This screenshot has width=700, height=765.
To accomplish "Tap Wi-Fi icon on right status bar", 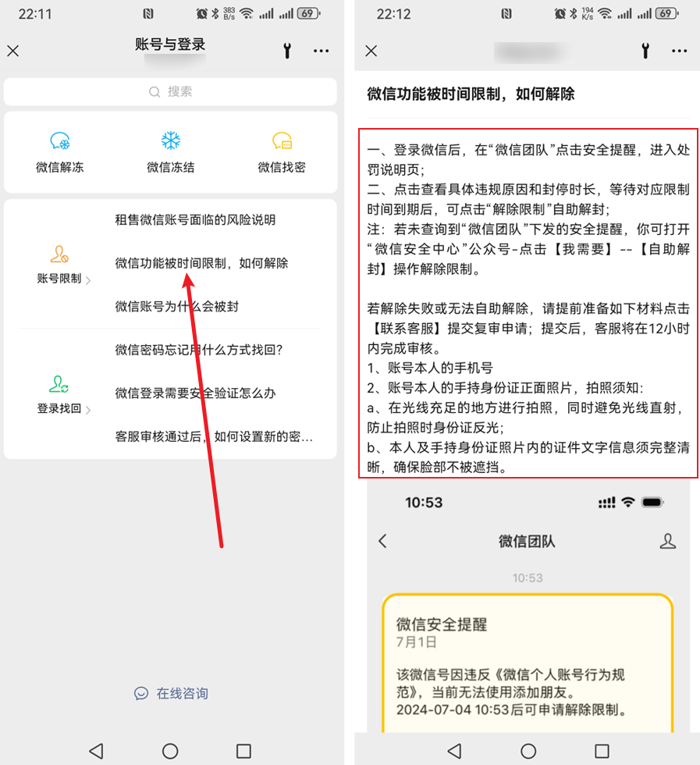I will [x=605, y=14].
